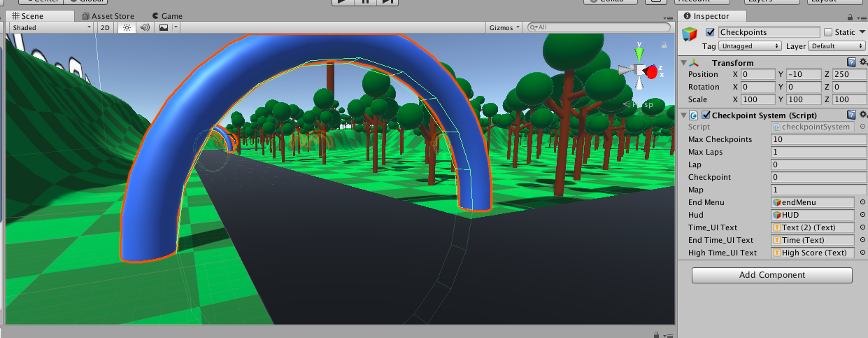Screen dimensions: 868x338
Task: Open object picker for Hud
Action: click(x=862, y=215)
